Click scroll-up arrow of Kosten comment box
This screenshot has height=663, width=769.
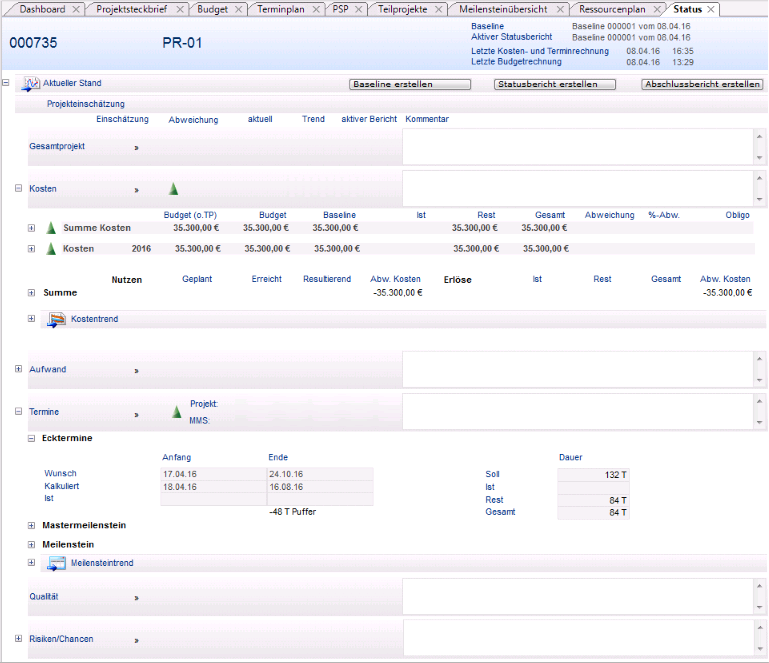click(760, 178)
